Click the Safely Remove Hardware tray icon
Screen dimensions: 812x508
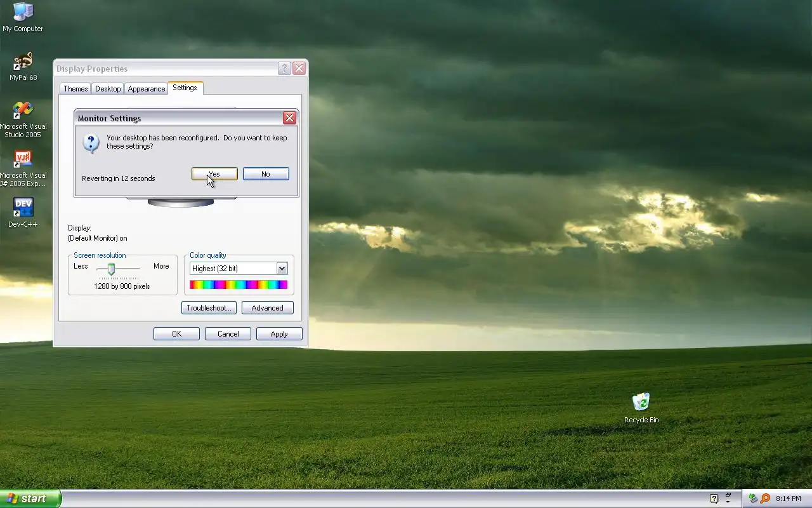[x=753, y=498]
